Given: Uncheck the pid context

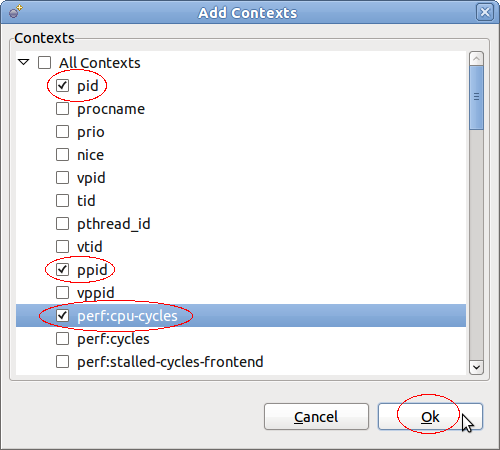Looking at the screenshot, I should pyautogui.click(x=62, y=86).
